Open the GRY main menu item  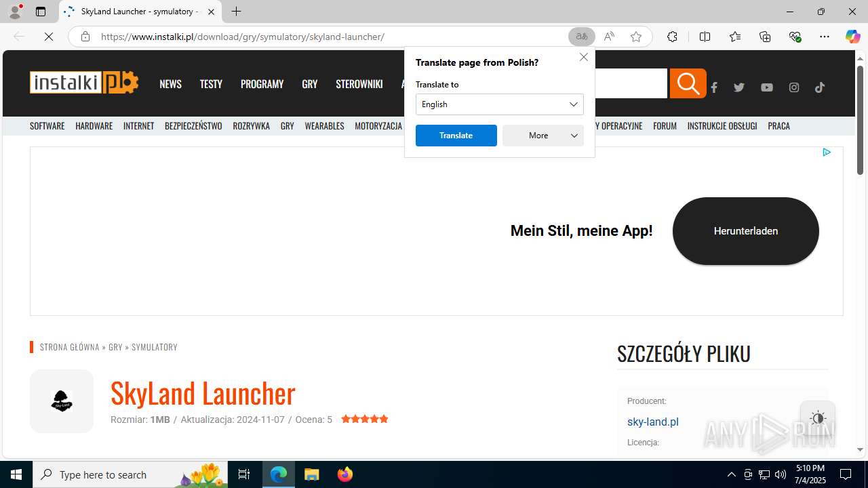coord(310,84)
